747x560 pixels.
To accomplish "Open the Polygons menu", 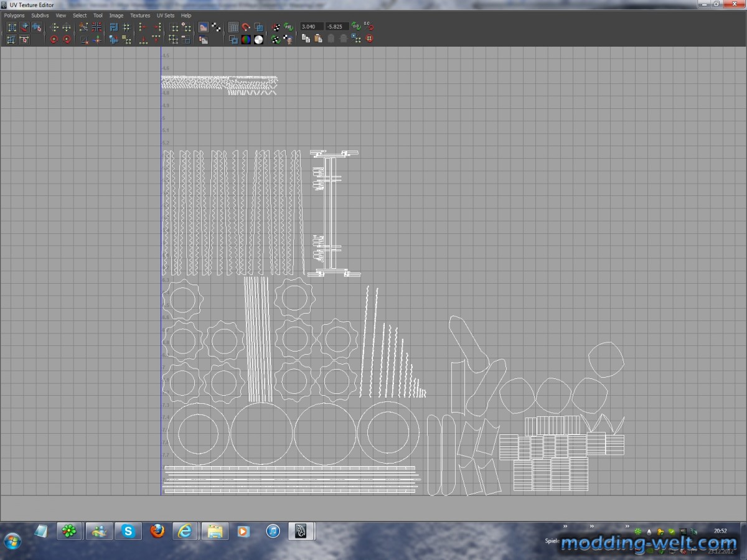I will [x=14, y=15].
